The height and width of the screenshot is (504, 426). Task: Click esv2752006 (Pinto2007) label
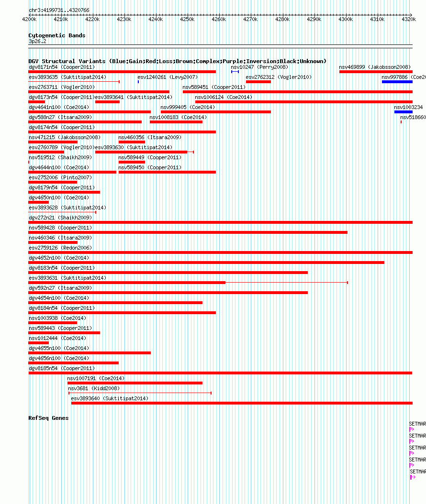point(60,177)
